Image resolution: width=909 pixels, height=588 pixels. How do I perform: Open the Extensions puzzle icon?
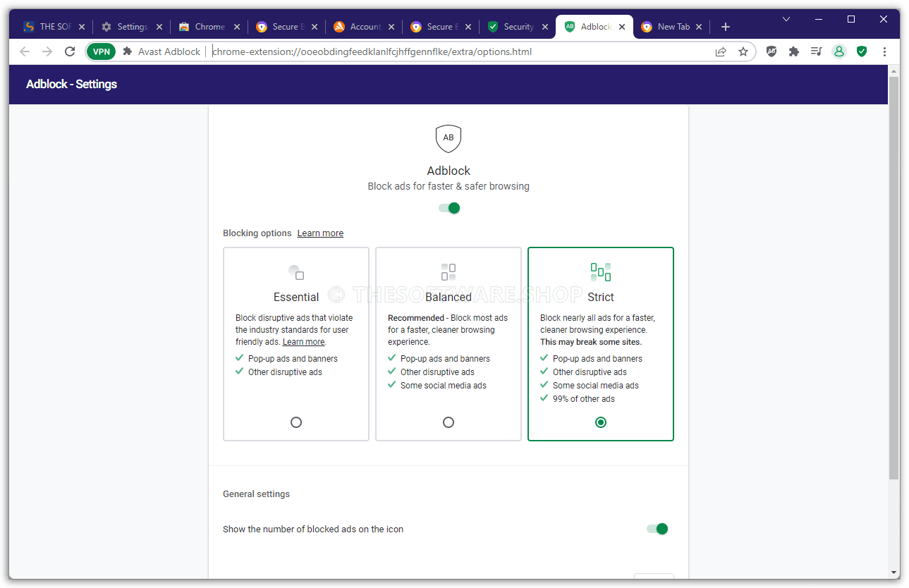coord(794,51)
